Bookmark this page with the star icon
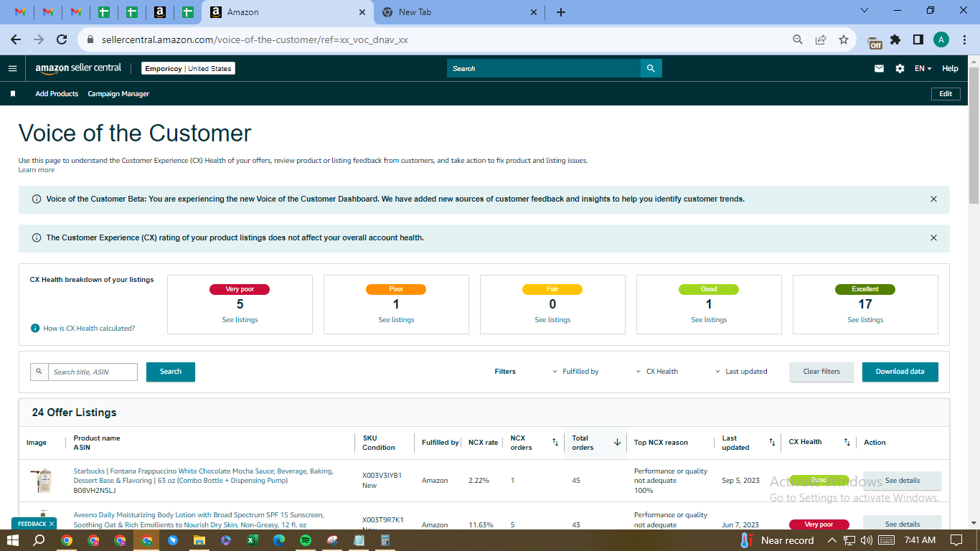This screenshot has width=980, height=551. click(x=844, y=39)
